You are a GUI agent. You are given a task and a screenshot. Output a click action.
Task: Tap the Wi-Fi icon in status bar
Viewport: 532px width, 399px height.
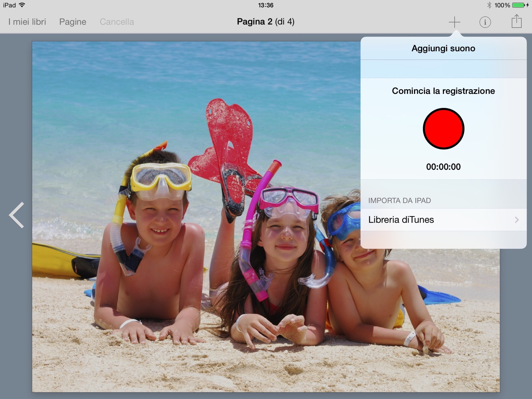(22, 5)
